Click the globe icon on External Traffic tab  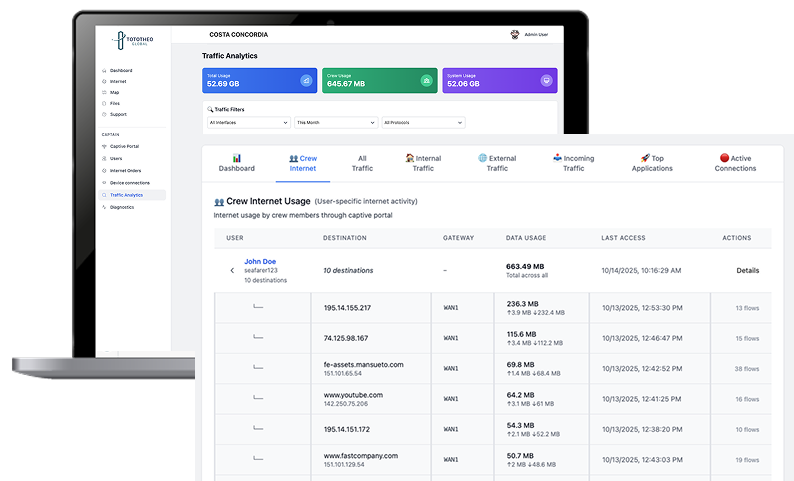483,158
